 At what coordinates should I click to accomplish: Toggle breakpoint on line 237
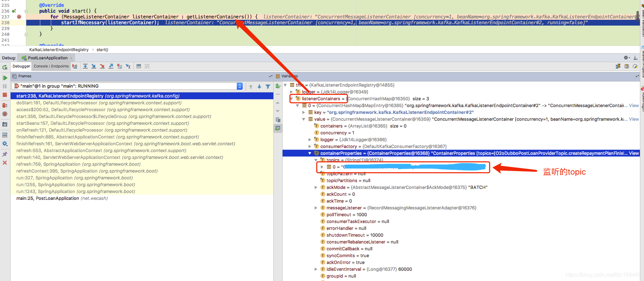pos(19,17)
